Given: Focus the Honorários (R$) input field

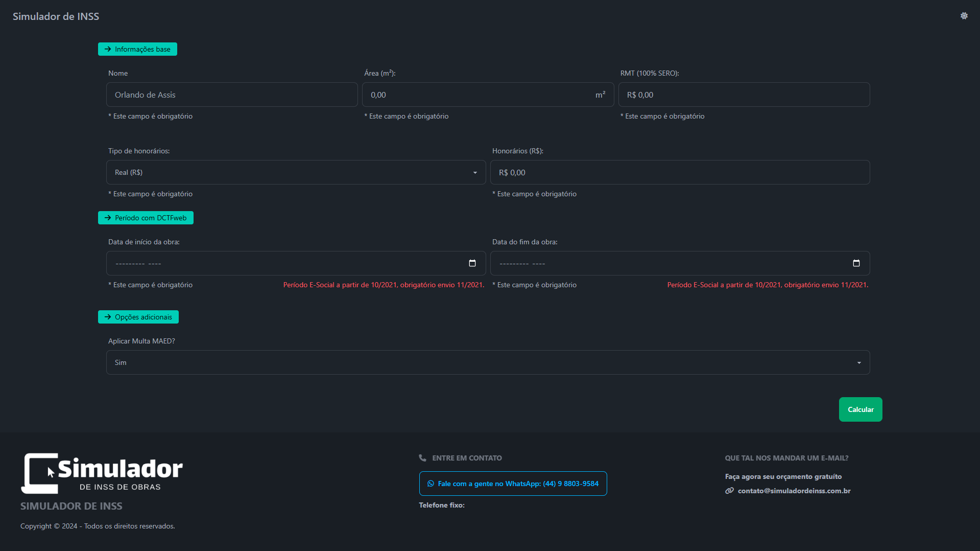Looking at the screenshot, I should [x=680, y=172].
